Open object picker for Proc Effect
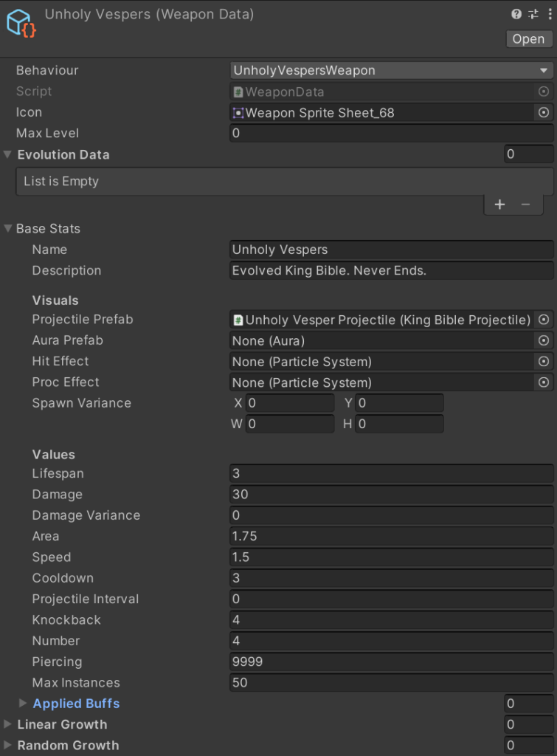557x756 pixels. coord(544,382)
